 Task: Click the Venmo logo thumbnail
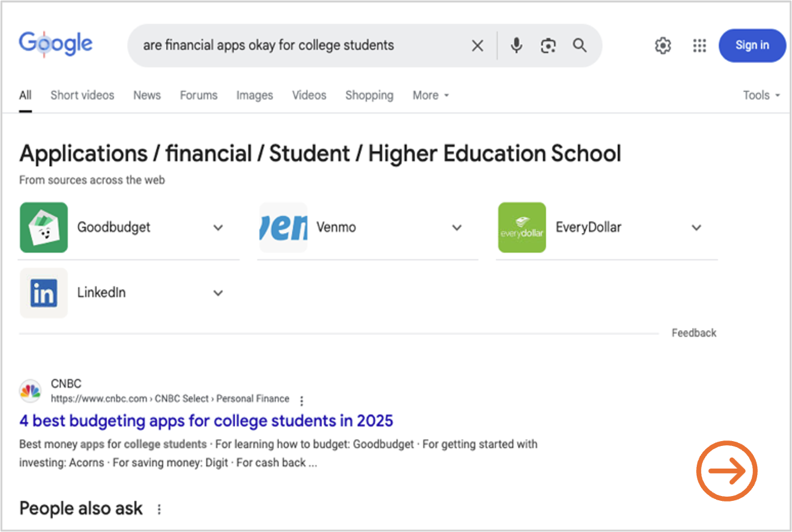click(283, 227)
